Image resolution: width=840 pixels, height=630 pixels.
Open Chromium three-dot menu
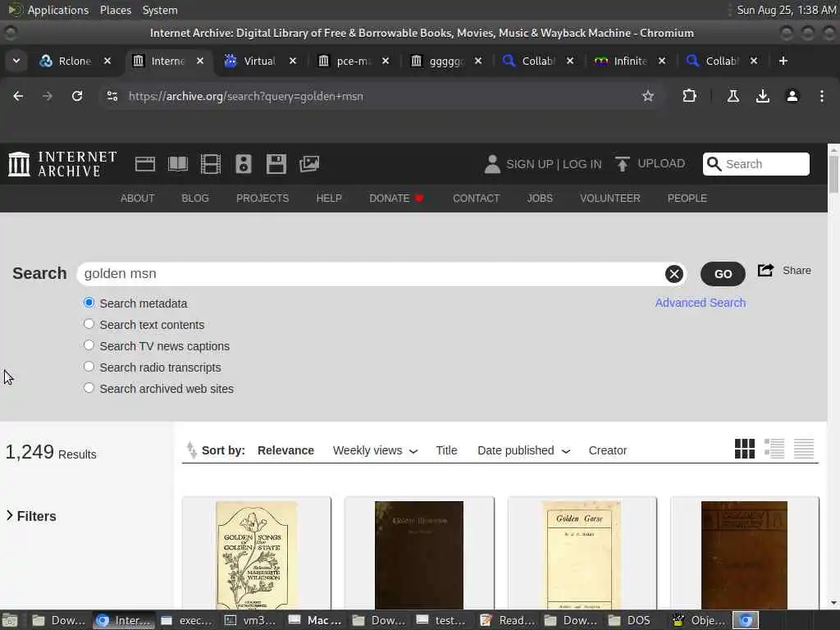pos(822,96)
